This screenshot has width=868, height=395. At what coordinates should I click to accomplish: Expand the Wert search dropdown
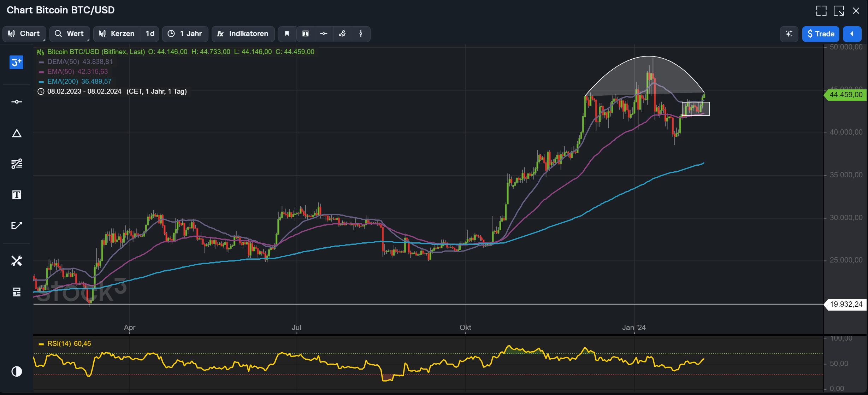coord(70,34)
